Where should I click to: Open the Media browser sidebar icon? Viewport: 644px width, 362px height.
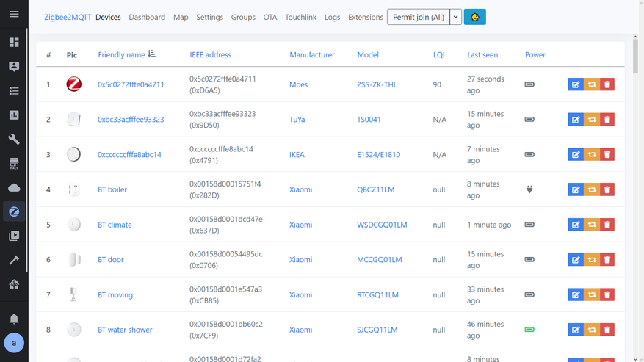(14, 236)
